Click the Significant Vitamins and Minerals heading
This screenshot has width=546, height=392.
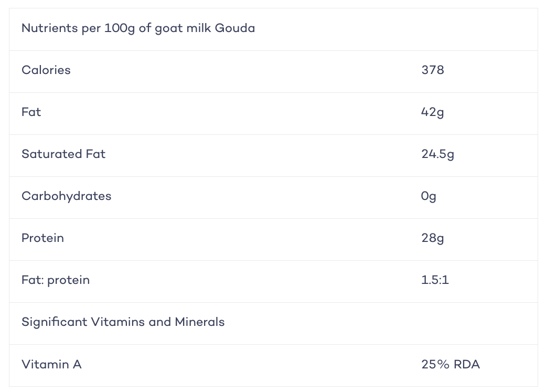(123, 322)
